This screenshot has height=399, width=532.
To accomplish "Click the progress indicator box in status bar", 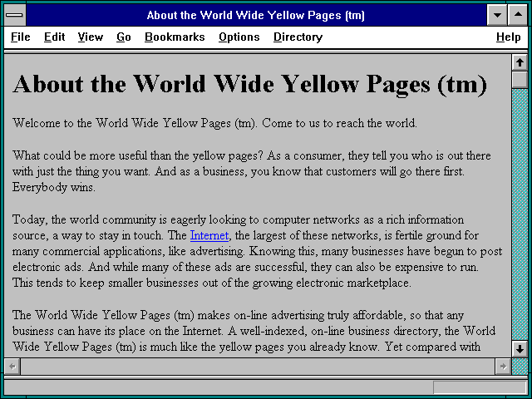I will click(x=480, y=387).
